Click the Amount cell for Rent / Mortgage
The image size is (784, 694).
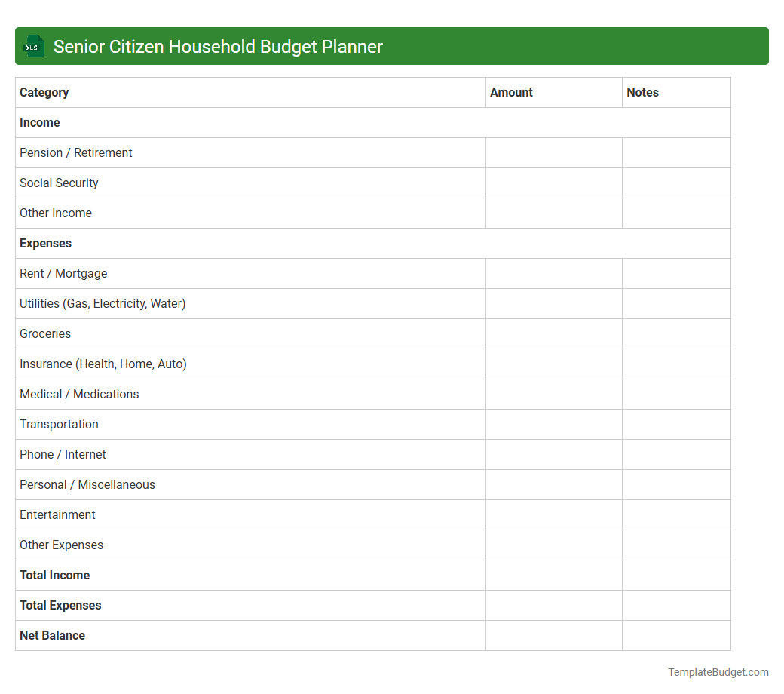point(553,273)
